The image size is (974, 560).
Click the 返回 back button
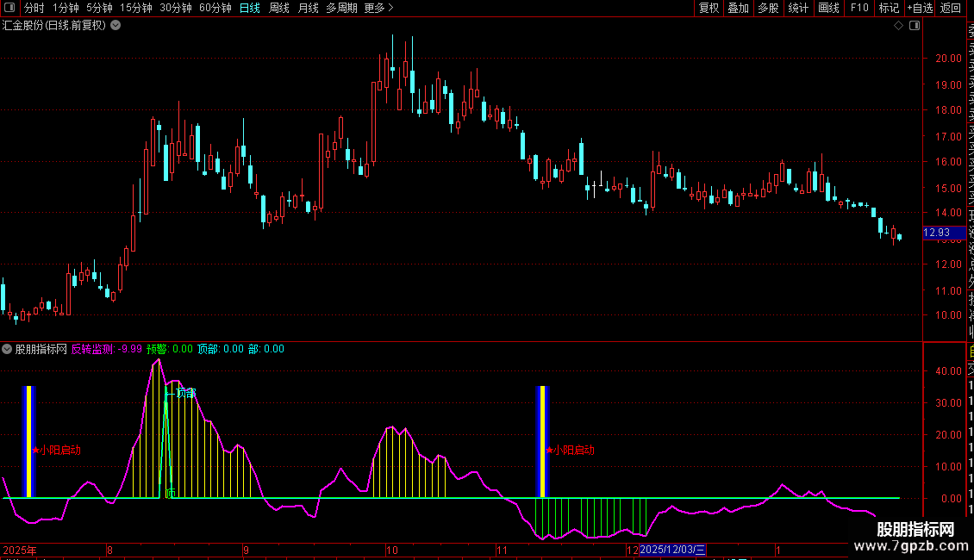click(x=951, y=8)
